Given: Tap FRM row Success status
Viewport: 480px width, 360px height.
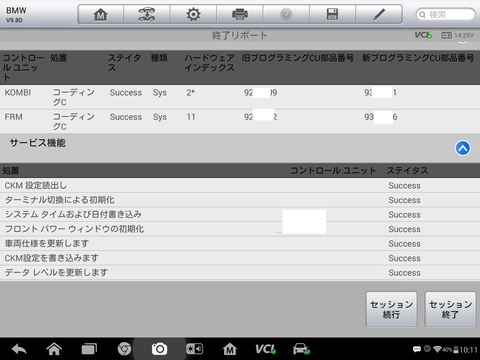Looking at the screenshot, I should 126,117.
